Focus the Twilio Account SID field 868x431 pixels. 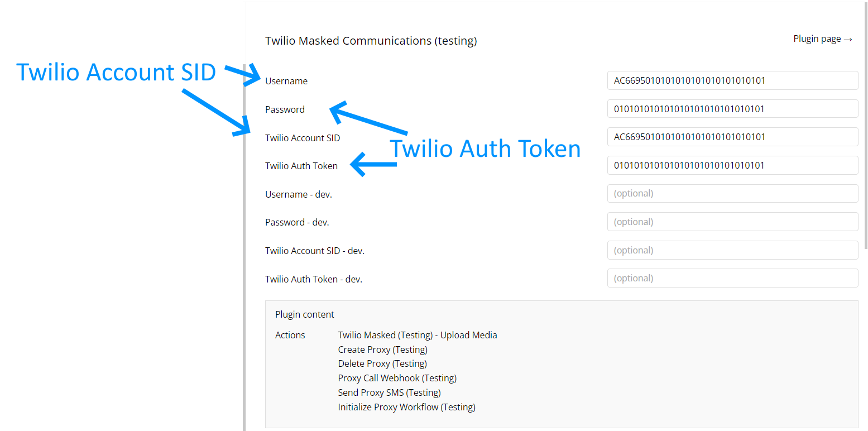coord(732,137)
